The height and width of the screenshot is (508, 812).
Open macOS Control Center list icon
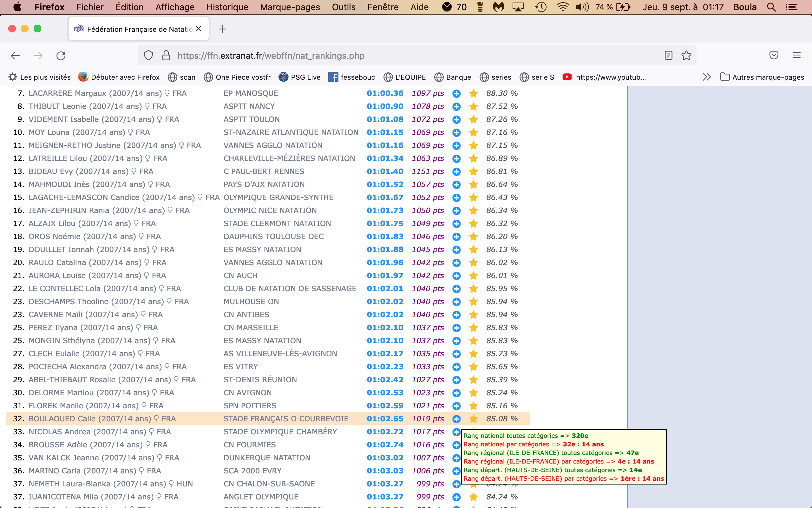pos(792,7)
